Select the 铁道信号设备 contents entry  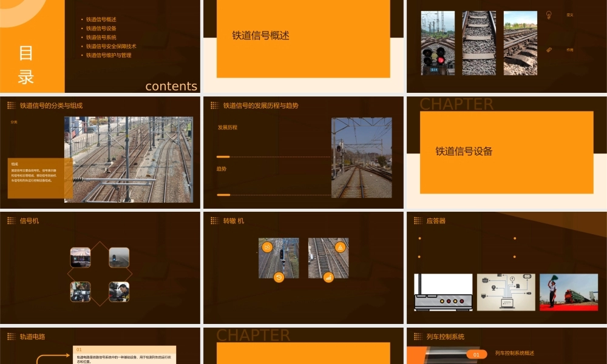click(101, 29)
